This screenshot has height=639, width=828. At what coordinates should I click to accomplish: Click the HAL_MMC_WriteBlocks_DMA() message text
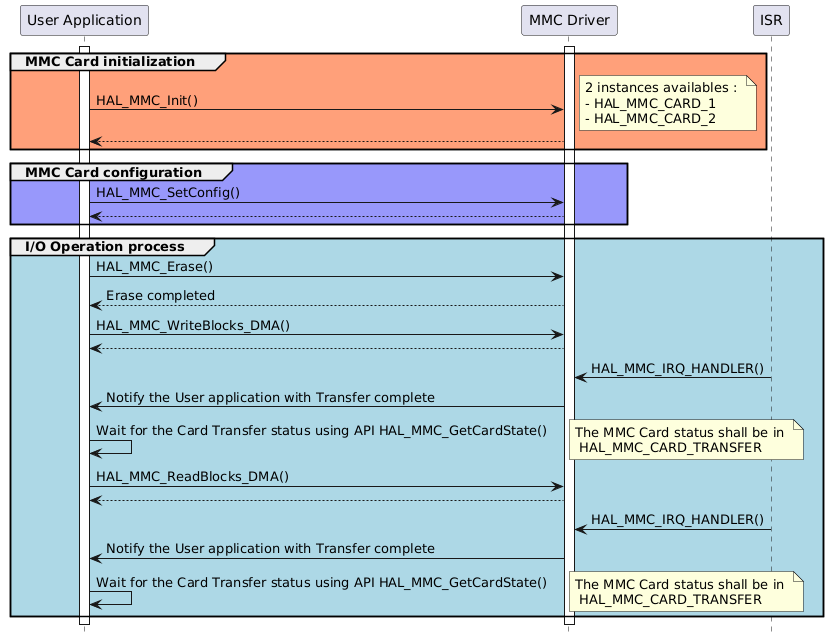pos(193,325)
